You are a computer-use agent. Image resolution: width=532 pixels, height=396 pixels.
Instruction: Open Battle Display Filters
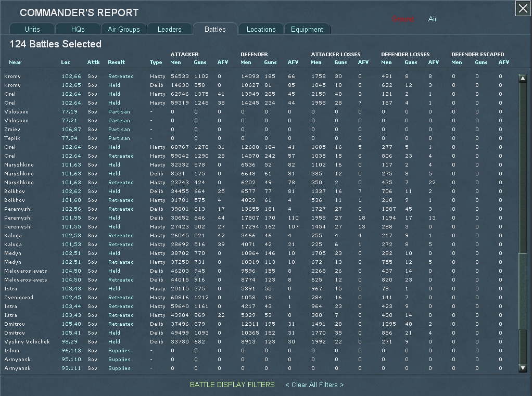click(232, 385)
